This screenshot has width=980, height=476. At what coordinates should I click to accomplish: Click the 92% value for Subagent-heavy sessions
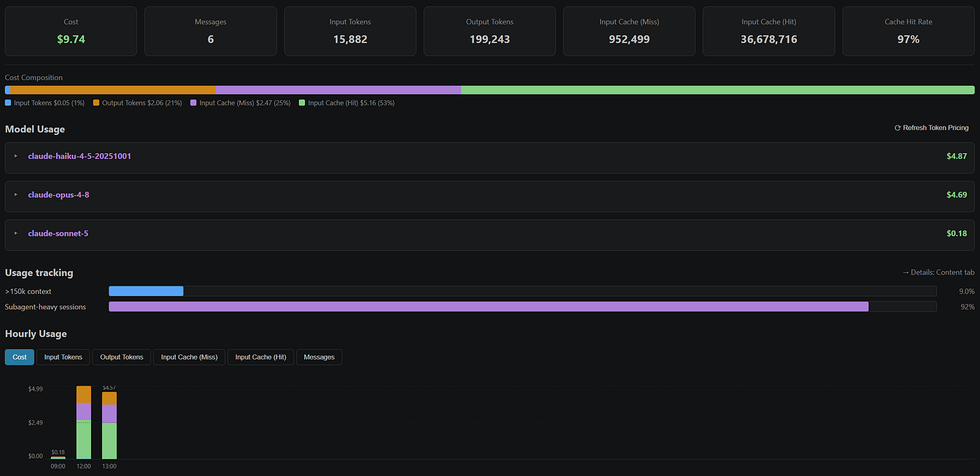point(967,307)
